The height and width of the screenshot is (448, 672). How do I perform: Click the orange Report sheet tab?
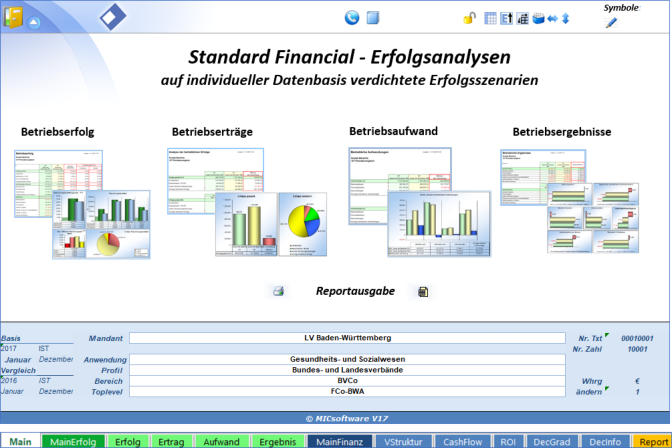[653, 440]
